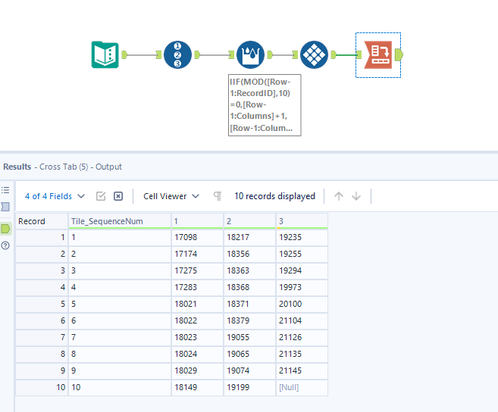498x412 pixels.
Task: Select the [Null] cell in column 3
Action: pyautogui.click(x=302, y=387)
